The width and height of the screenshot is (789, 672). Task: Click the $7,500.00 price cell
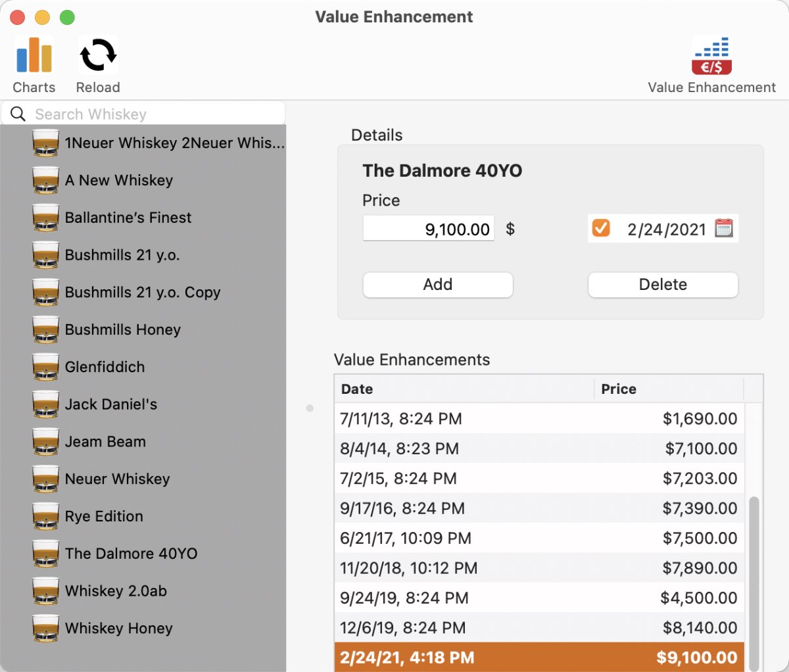point(700,538)
